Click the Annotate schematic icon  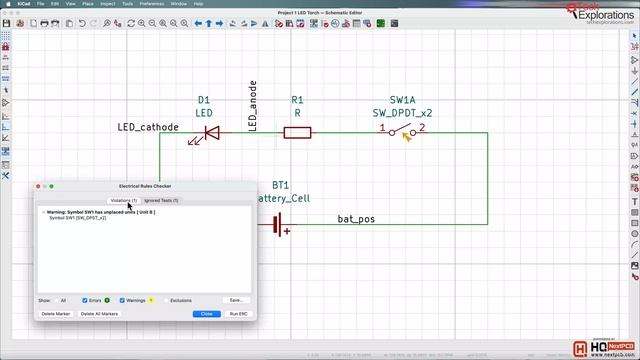coord(313,24)
